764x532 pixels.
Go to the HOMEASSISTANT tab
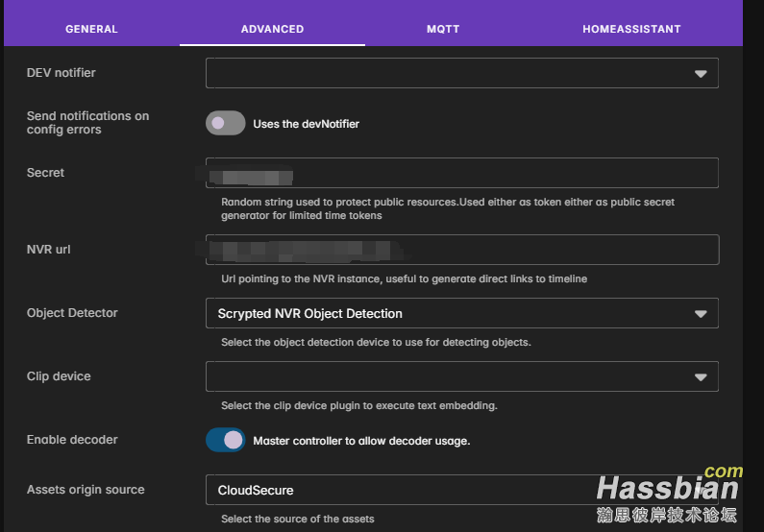coord(631,29)
